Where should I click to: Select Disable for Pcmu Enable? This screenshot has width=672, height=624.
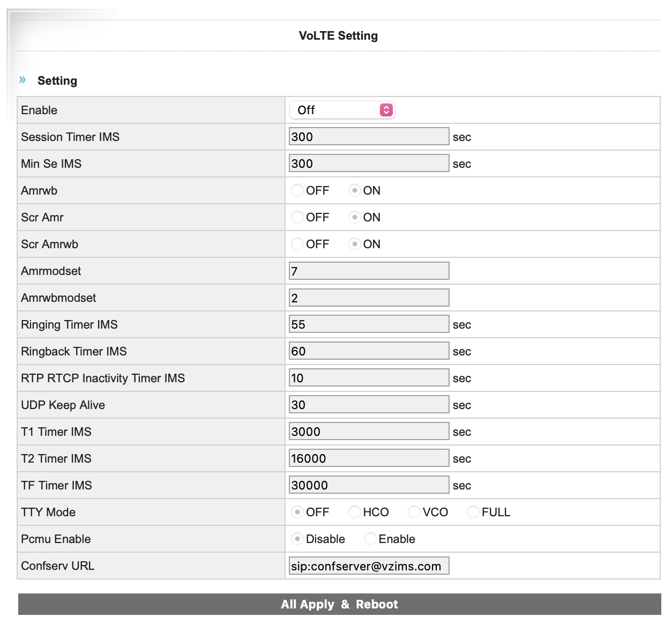[297, 539]
